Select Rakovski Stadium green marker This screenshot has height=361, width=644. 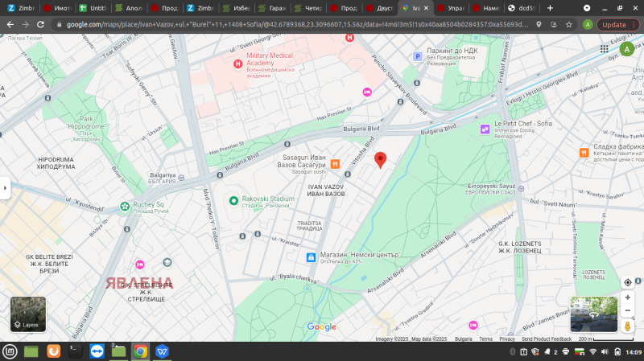[x=233, y=201]
